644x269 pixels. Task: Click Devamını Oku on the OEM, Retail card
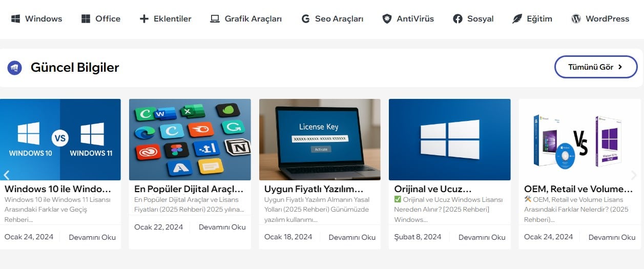(612, 237)
